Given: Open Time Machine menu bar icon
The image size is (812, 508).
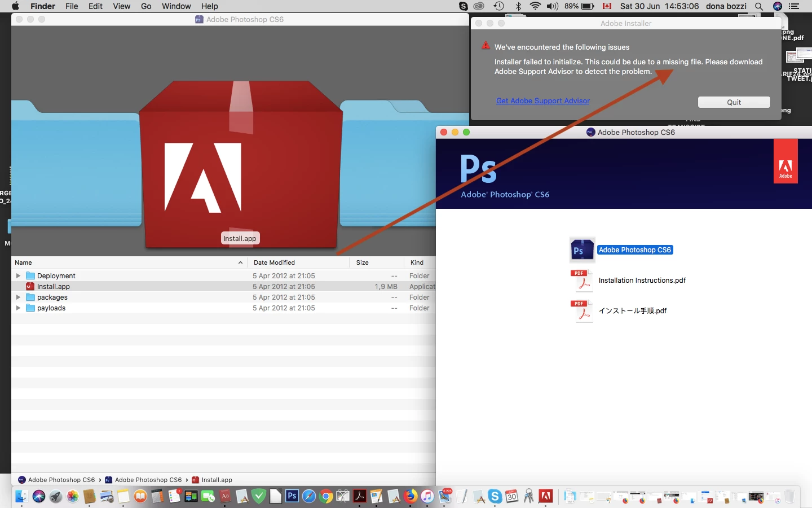Looking at the screenshot, I should (499, 6).
